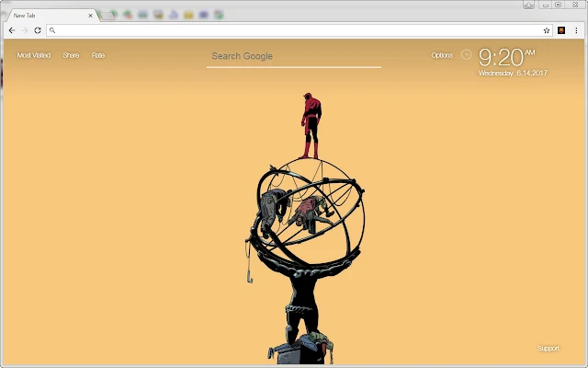The width and height of the screenshot is (588, 368).
Task: Maximize the browser window
Action: pyautogui.click(x=558, y=5)
